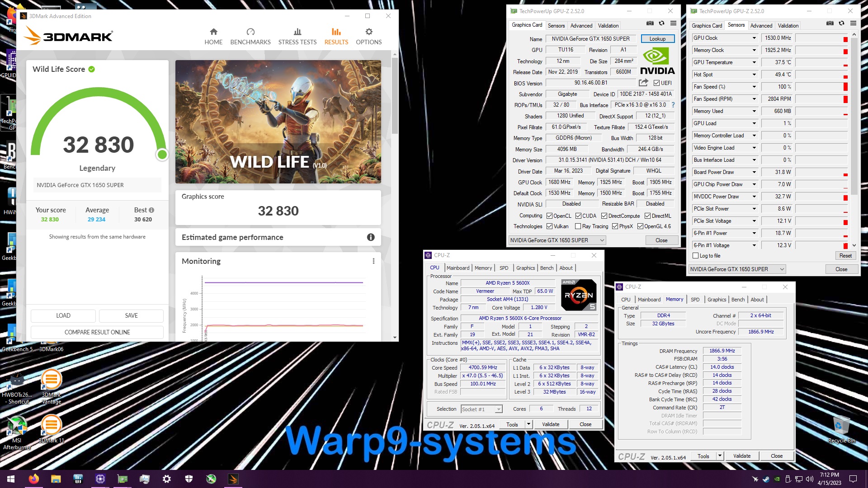Refresh the GPU-Z Sensors window

[x=841, y=23]
